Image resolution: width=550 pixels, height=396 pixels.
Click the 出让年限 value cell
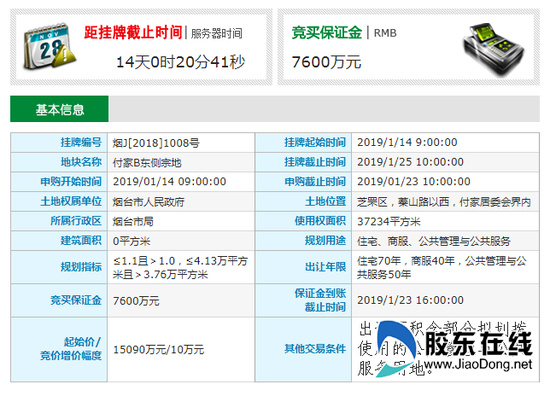[445, 267]
